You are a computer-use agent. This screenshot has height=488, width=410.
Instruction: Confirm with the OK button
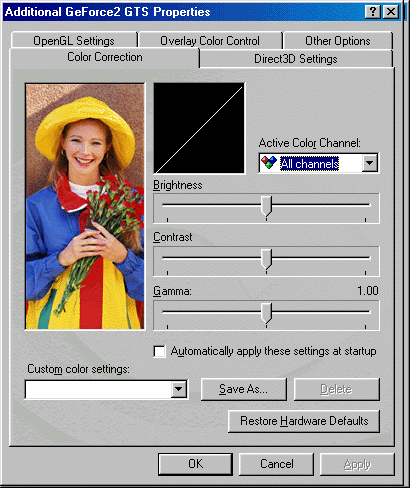pos(195,464)
